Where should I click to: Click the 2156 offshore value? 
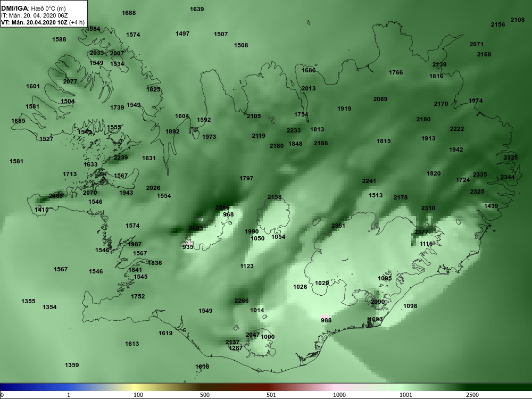pyautogui.click(x=498, y=24)
